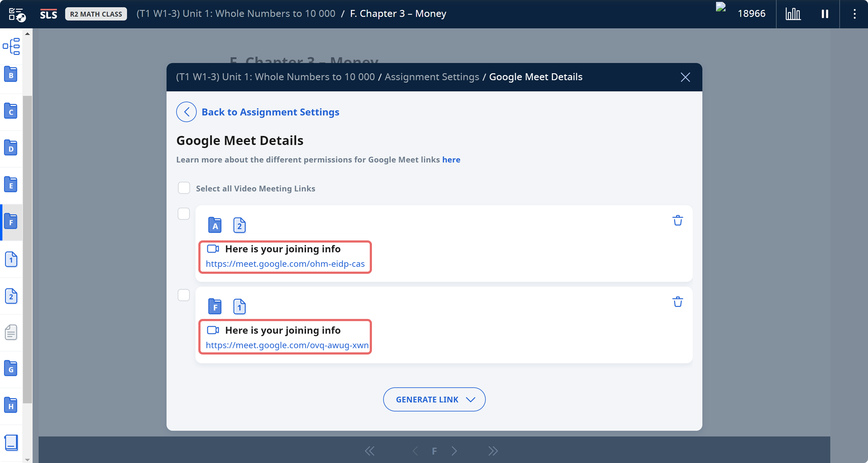The width and height of the screenshot is (868, 463).
Task: Click the back arrow circle icon
Action: [187, 112]
